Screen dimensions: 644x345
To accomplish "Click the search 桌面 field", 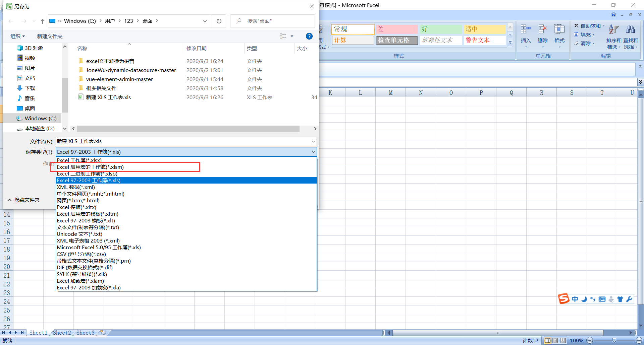I will [x=273, y=21].
